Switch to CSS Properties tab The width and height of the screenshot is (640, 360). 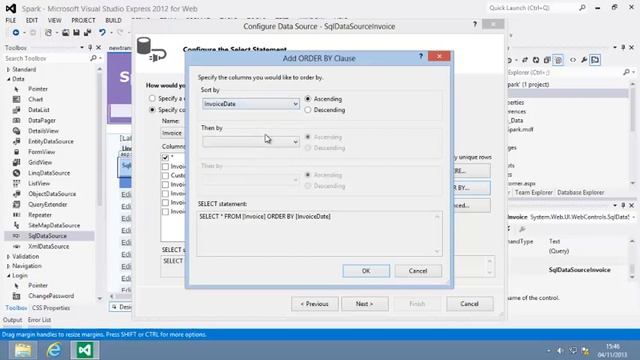(x=51, y=308)
